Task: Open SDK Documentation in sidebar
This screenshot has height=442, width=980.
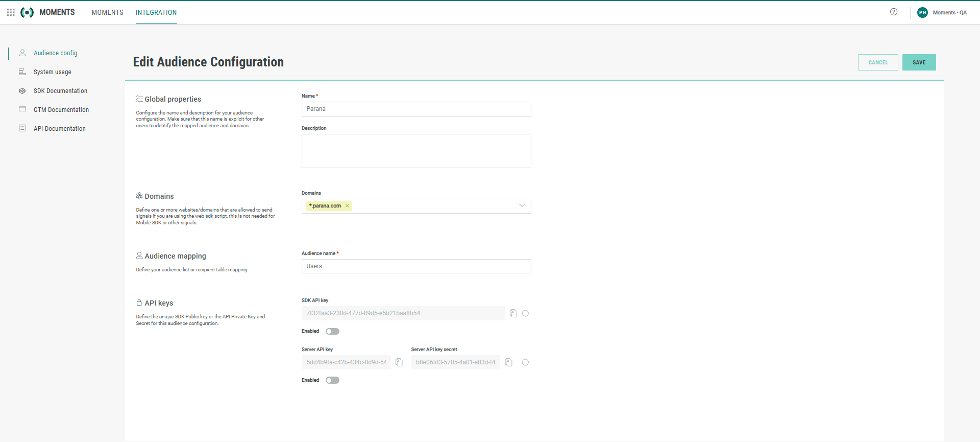Action: click(x=60, y=91)
